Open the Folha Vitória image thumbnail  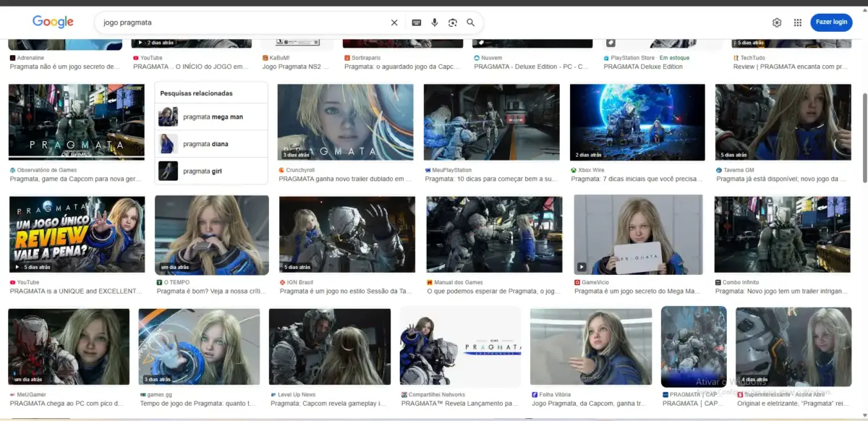(591, 347)
